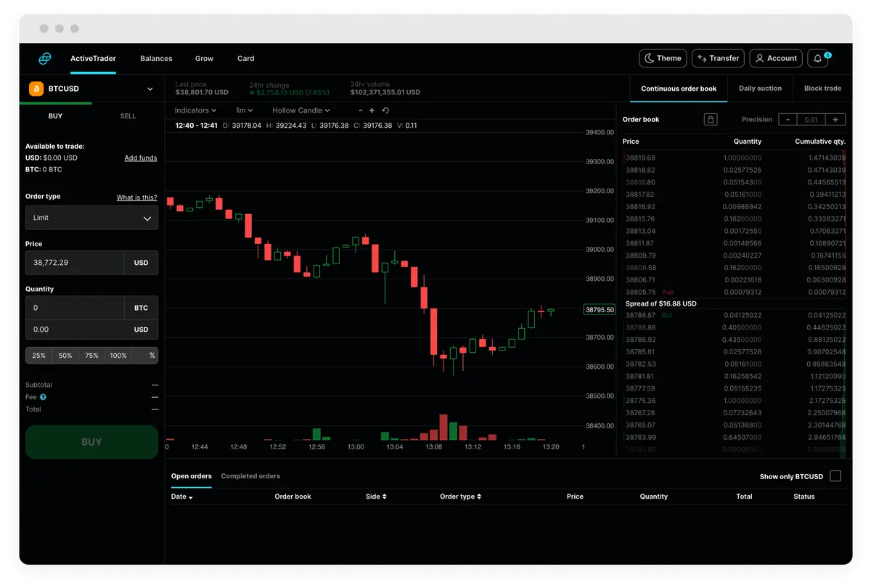Zoom out the chart with minus icon
The image size is (871, 588).
[x=361, y=111]
